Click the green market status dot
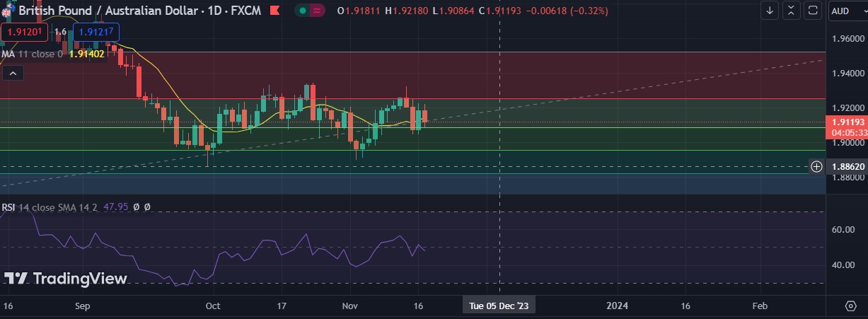The width and height of the screenshot is (868, 319). [x=303, y=11]
